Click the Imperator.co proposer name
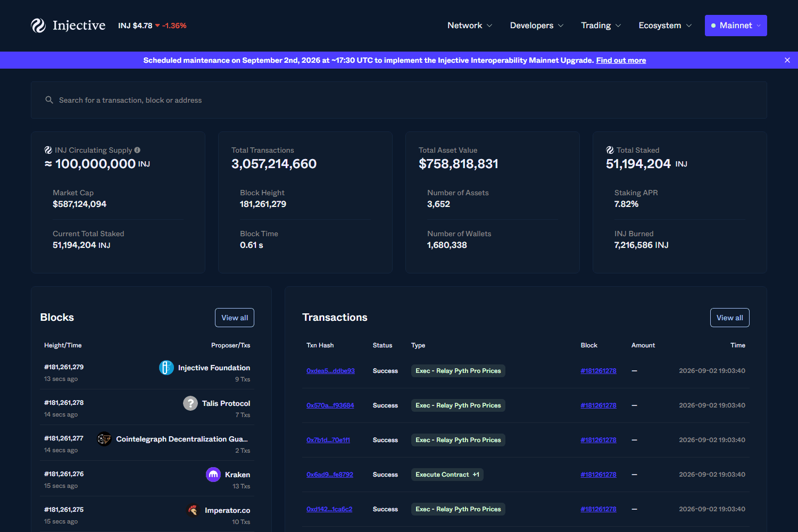 [x=227, y=510]
